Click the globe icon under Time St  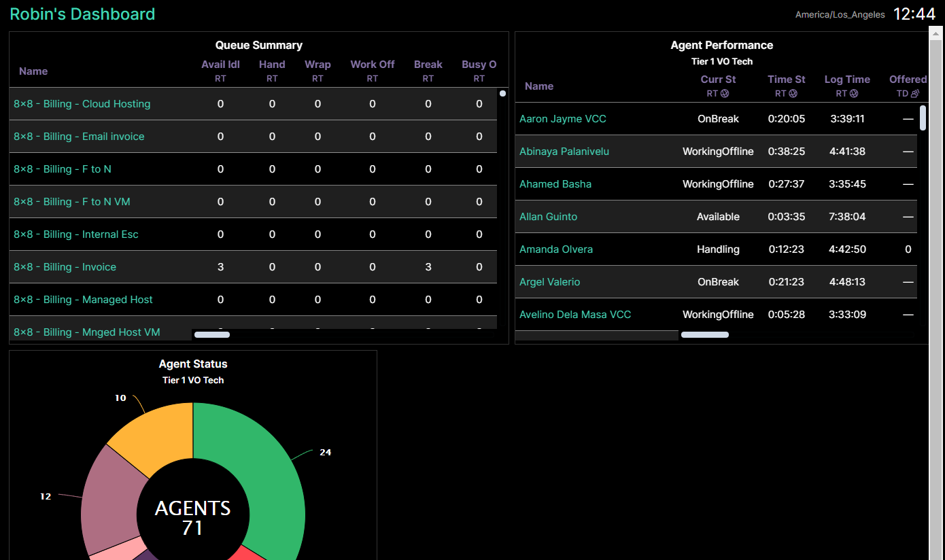click(793, 94)
